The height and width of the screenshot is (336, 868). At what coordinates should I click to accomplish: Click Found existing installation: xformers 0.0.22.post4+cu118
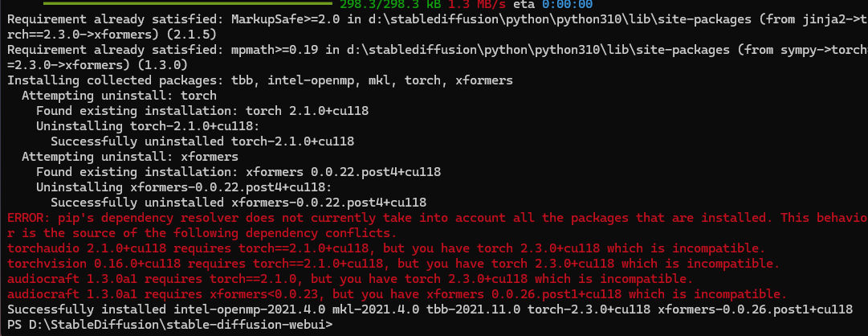point(238,172)
